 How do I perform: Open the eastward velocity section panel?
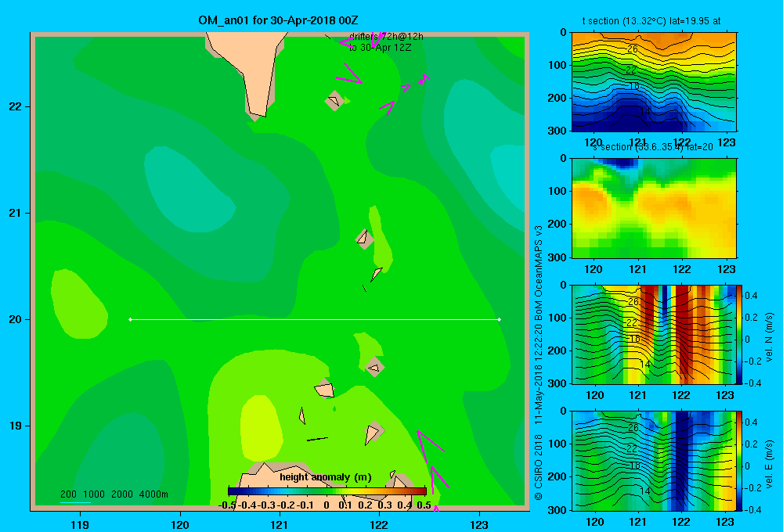tap(654, 461)
